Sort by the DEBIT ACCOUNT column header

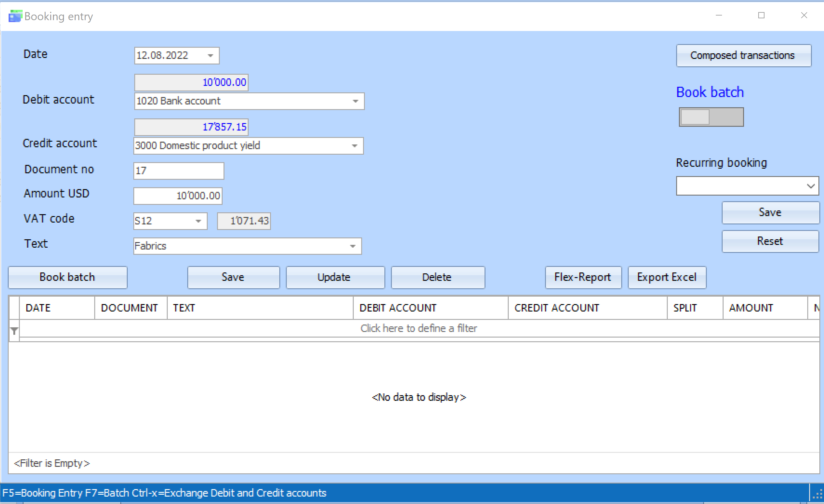(430, 308)
